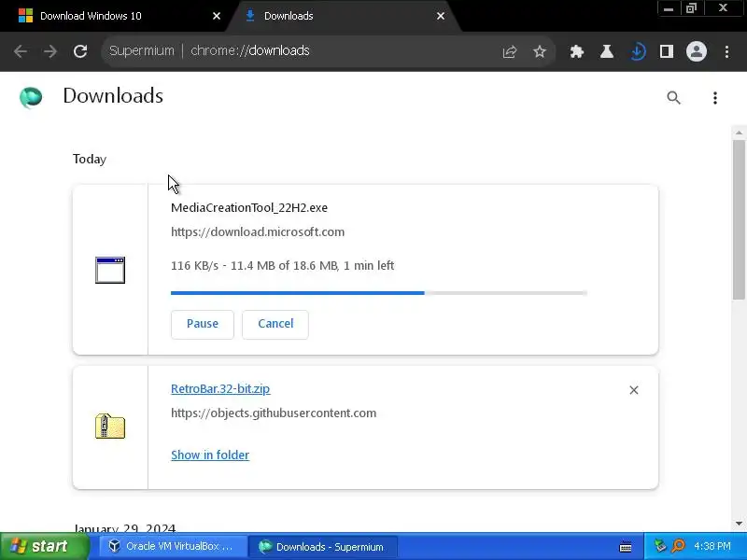Restore down the Supermium window
The height and width of the screenshot is (560, 747).
pos(691,8)
